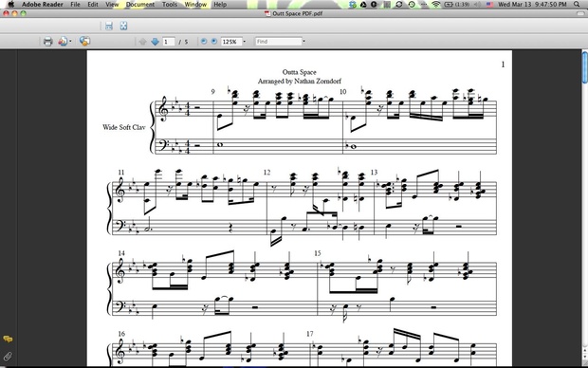Image resolution: width=588 pixels, height=368 pixels.
Task: Click the Spotlight search magnifier icon
Action: click(577, 5)
